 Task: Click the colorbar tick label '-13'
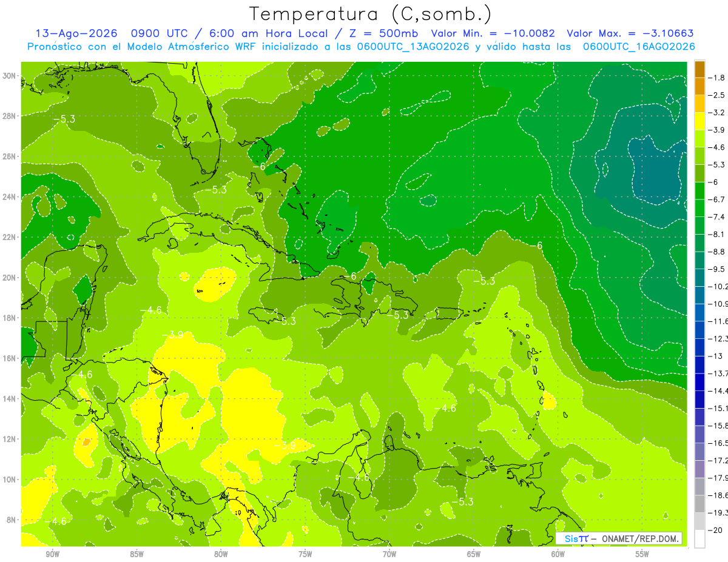(715, 356)
